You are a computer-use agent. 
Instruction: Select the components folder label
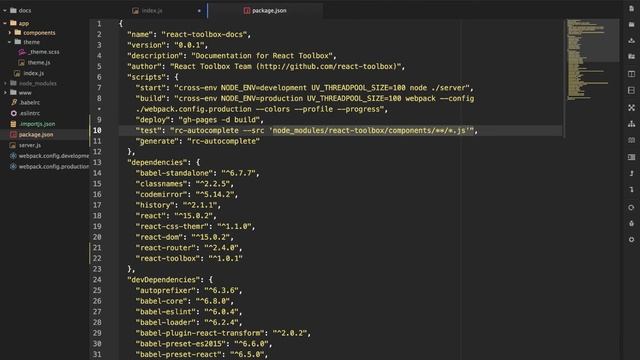pos(39,33)
